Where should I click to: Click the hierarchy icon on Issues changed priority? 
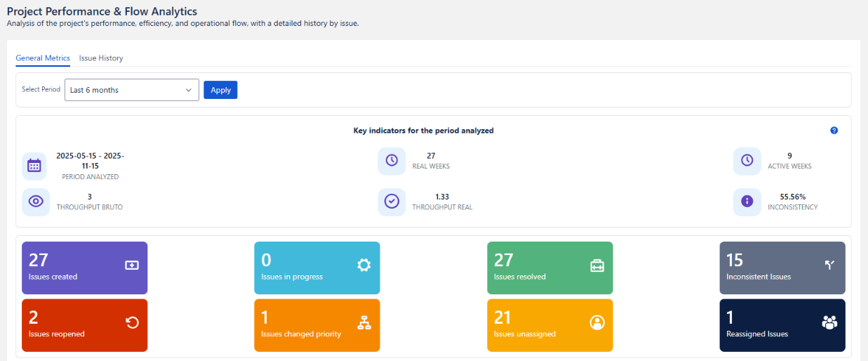[x=363, y=322]
